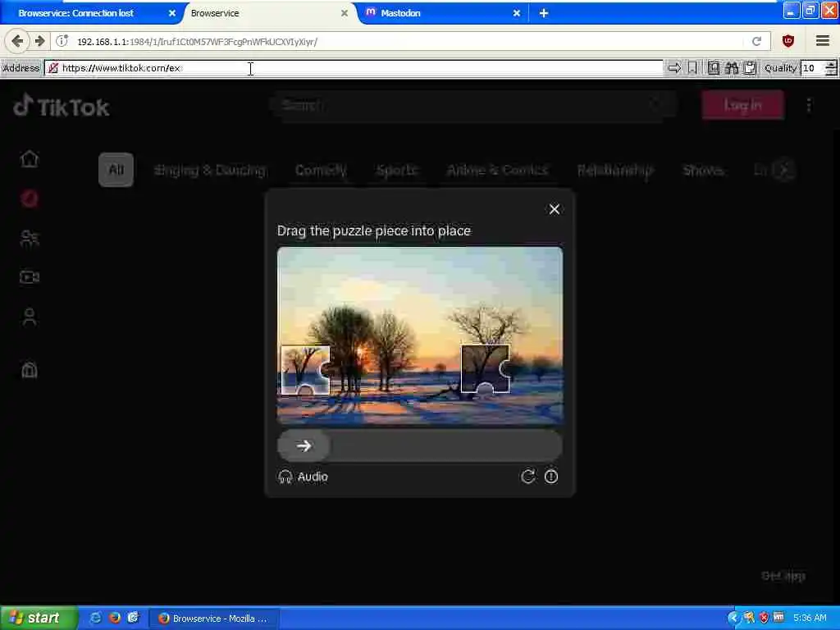
Task: Open the TikTok three-dot more menu
Action: (x=809, y=105)
